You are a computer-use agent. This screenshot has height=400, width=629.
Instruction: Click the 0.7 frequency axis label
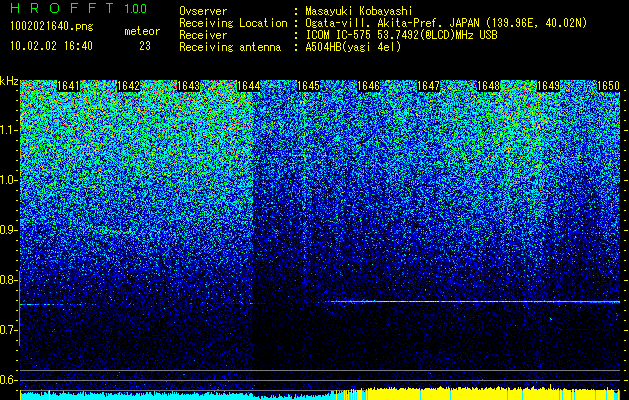[8, 330]
